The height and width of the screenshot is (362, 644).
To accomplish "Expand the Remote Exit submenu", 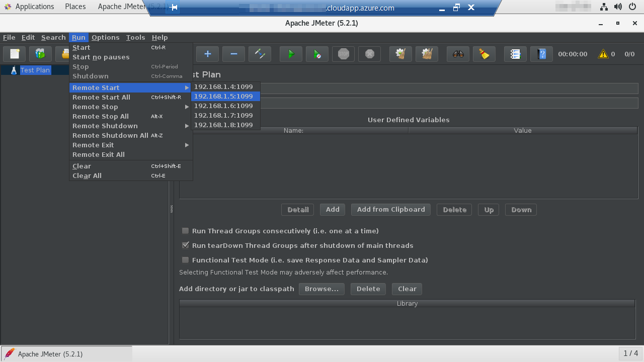I will (x=130, y=145).
